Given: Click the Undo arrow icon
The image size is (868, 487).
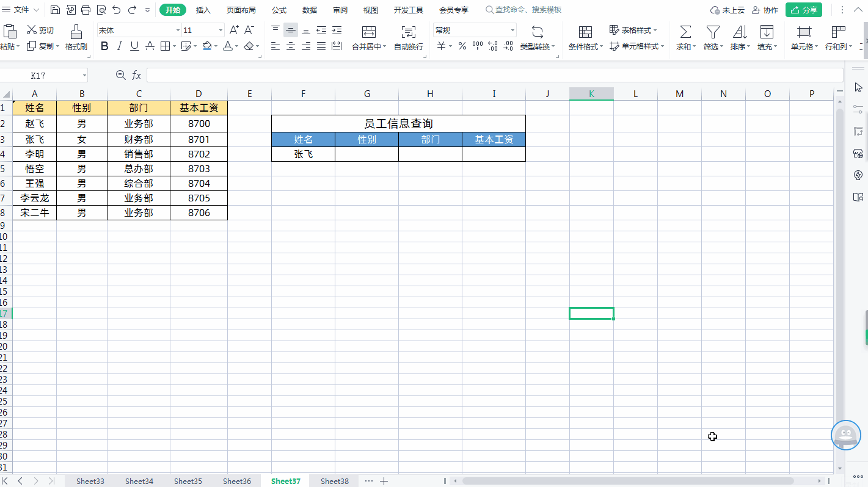Looking at the screenshot, I should click(116, 10).
